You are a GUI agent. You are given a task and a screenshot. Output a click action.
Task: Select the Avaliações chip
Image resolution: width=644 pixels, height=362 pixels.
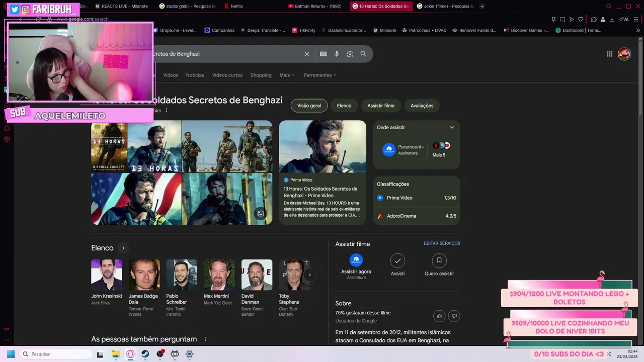pyautogui.click(x=422, y=106)
